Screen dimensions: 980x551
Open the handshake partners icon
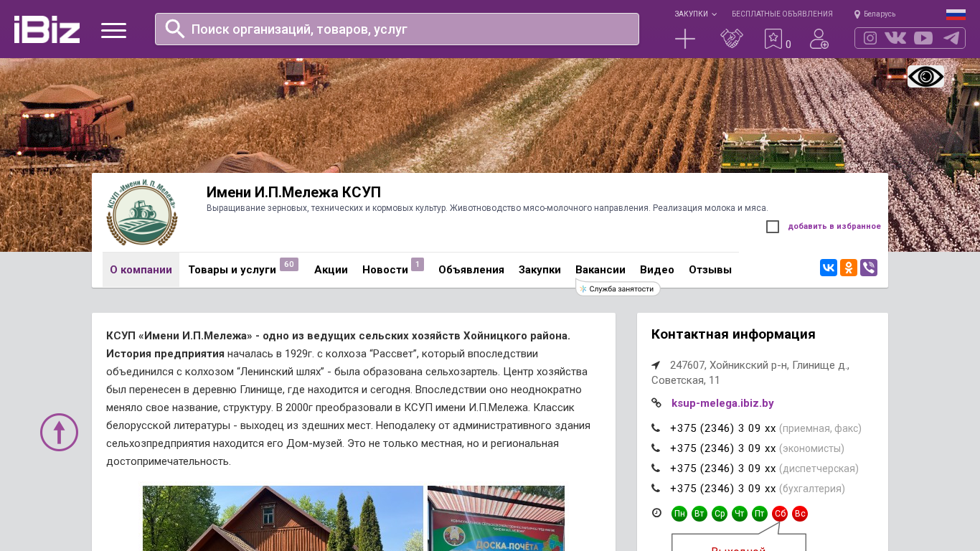click(732, 39)
